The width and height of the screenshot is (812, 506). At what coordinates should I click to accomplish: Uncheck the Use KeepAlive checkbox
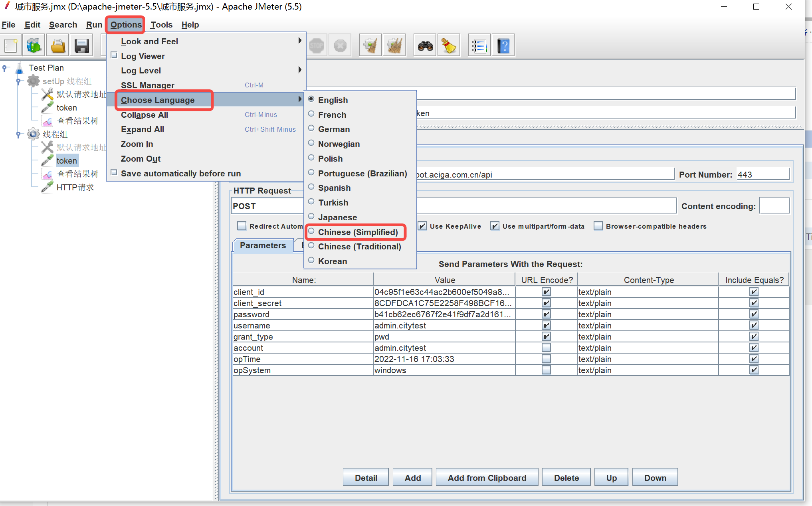422,226
